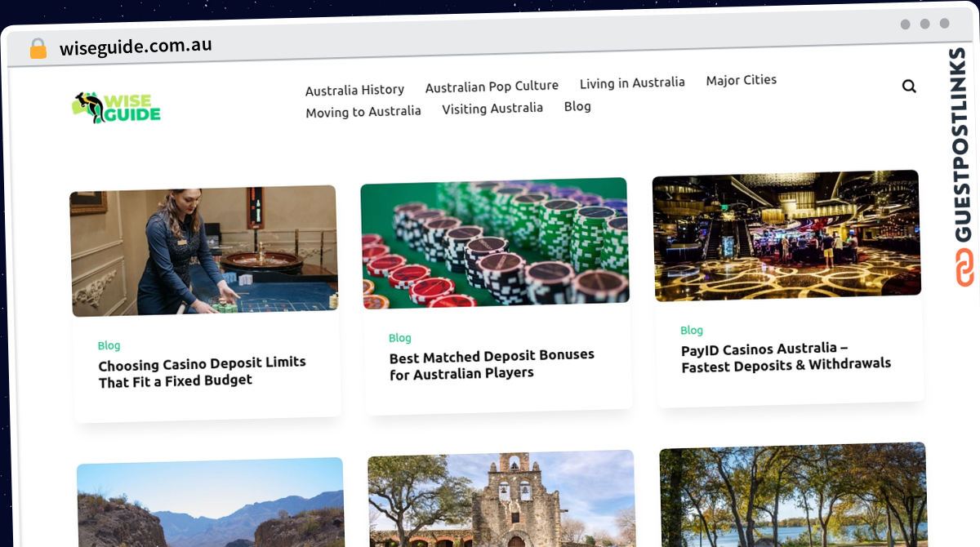Open the Australia History menu item
This screenshot has height=547, width=980.
[354, 90]
